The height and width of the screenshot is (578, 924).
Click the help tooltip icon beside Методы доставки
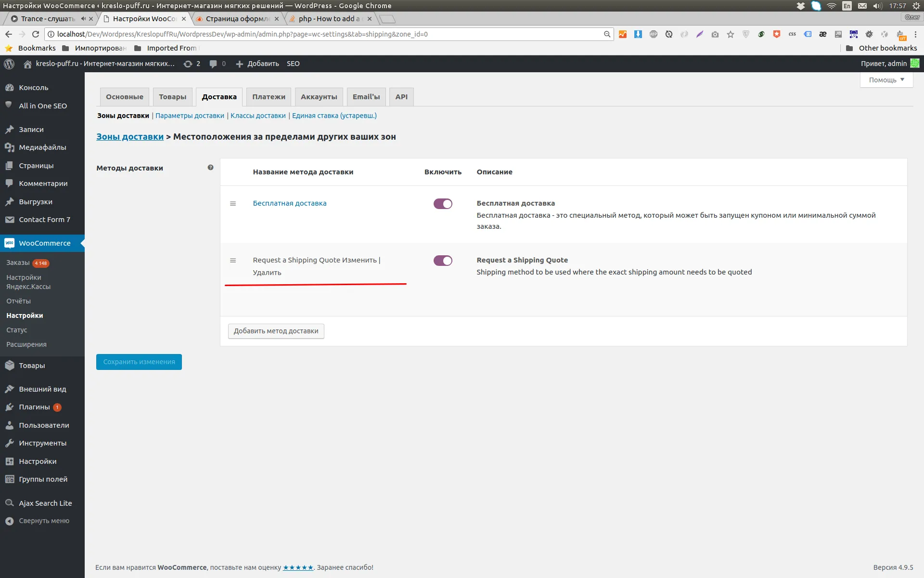210,168
